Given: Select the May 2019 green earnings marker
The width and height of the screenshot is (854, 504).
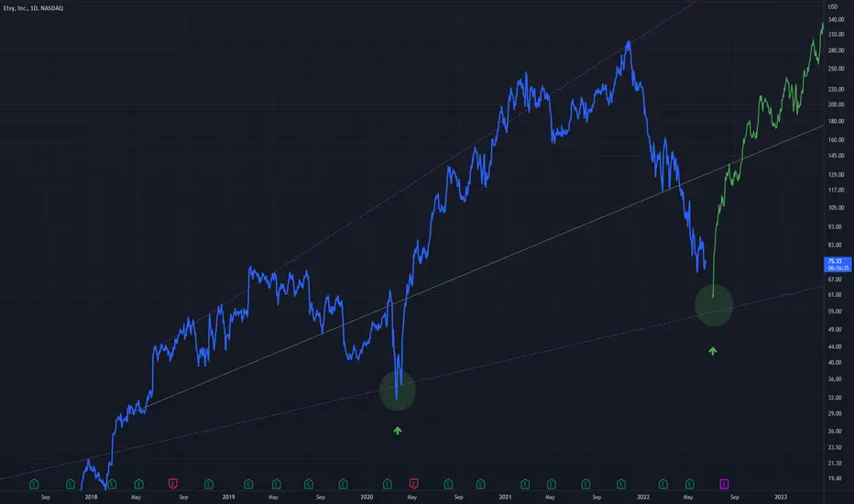Looking at the screenshot, I should [x=276, y=484].
